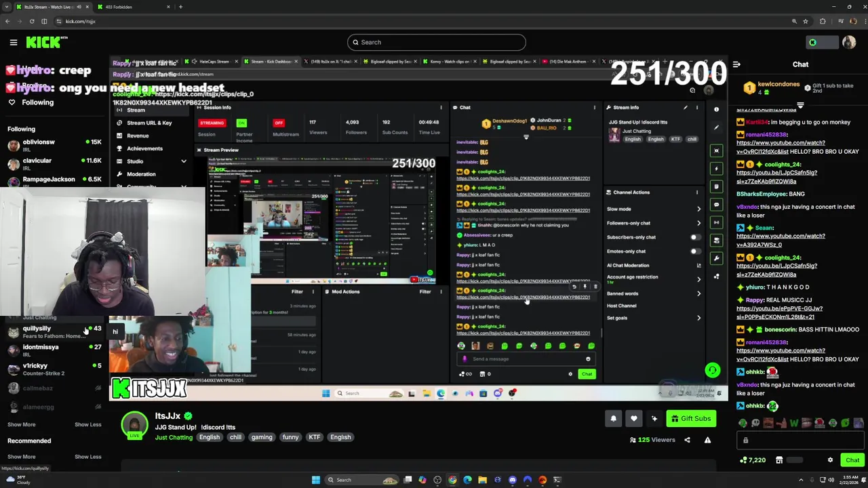Click Show Less under Following list
Viewport: 868px width, 488px height.
click(87, 424)
